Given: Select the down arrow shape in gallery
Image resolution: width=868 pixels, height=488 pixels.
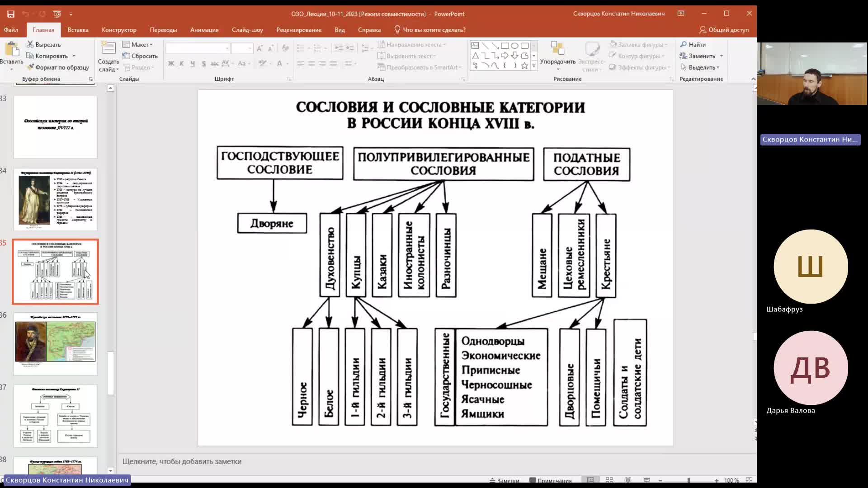Looking at the screenshot, I should (514, 56).
